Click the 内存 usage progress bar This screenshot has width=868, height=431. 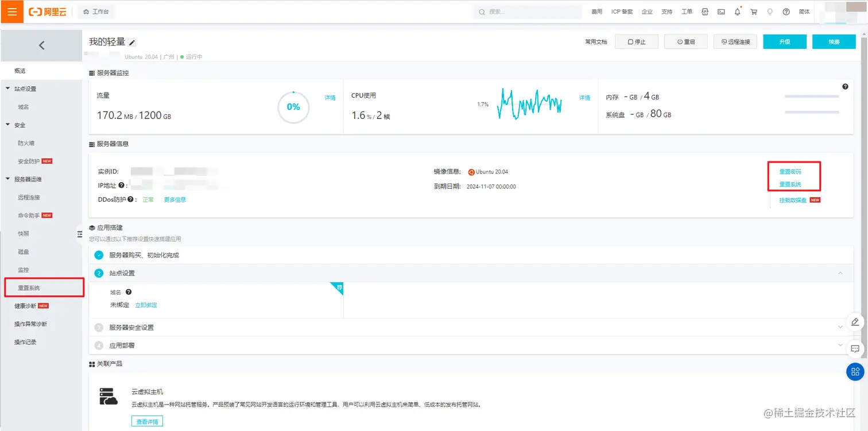[812, 97]
